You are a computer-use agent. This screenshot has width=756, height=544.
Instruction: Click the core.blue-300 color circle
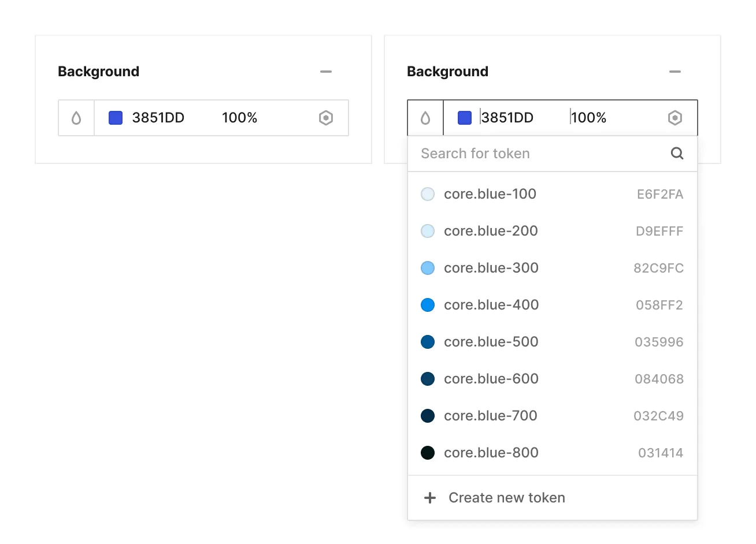click(x=428, y=268)
